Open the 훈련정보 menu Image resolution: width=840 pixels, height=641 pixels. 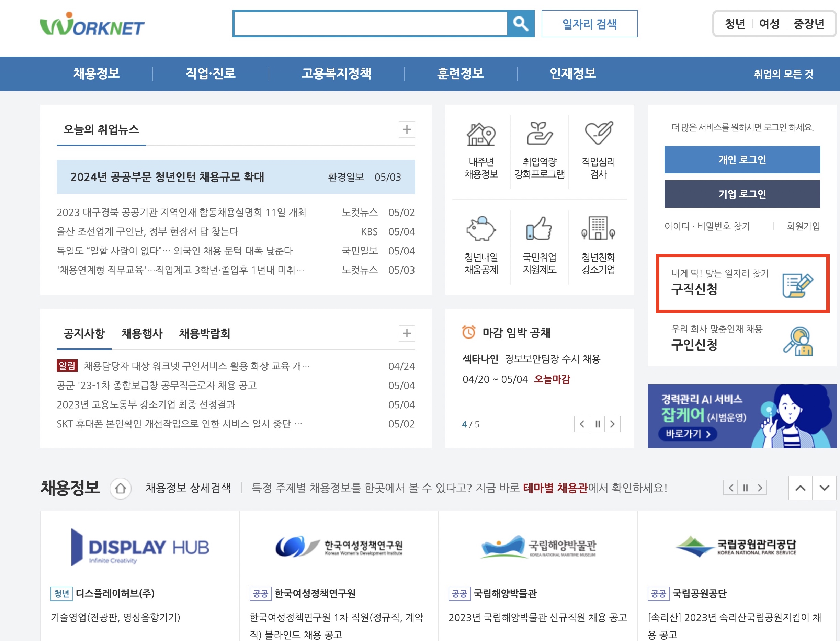click(461, 73)
